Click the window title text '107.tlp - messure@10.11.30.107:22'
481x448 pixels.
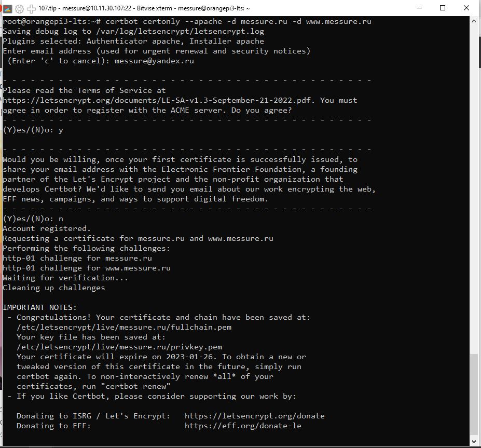85,8
